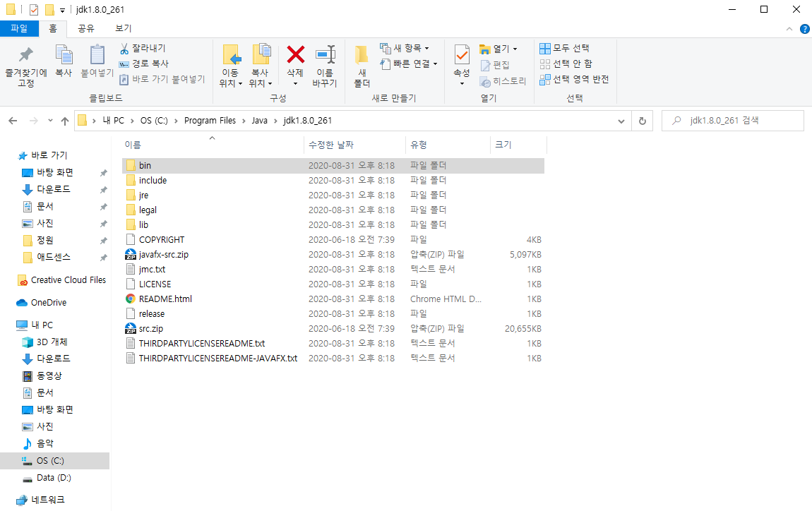Sort by 이름 (Name) column header

click(x=213, y=145)
